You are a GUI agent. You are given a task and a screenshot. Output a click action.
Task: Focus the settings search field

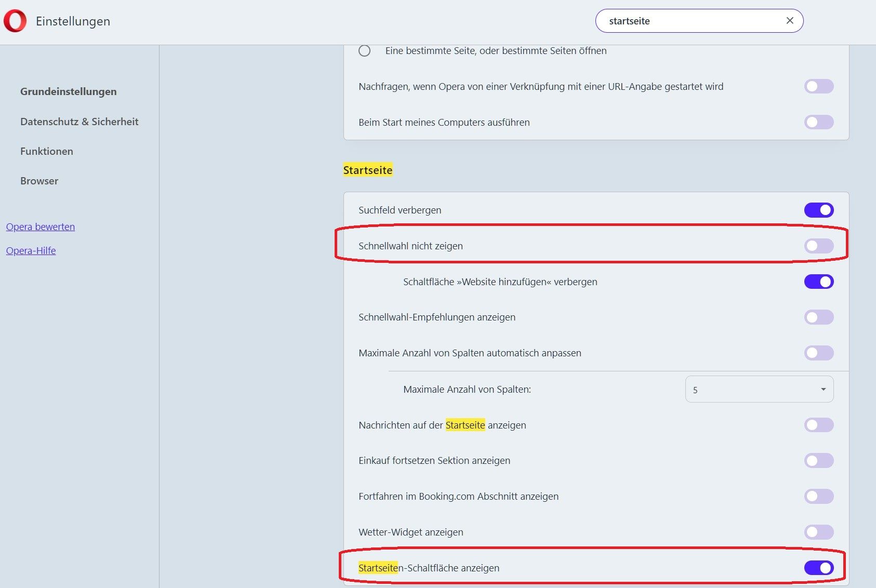click(x=699, y=21)
